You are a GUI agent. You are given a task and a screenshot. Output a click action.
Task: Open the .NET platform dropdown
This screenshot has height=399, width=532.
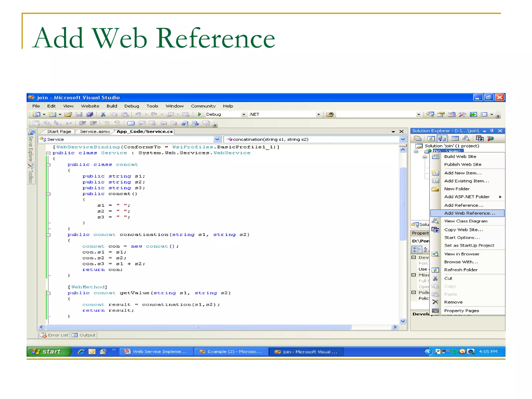tap(318, 114)
